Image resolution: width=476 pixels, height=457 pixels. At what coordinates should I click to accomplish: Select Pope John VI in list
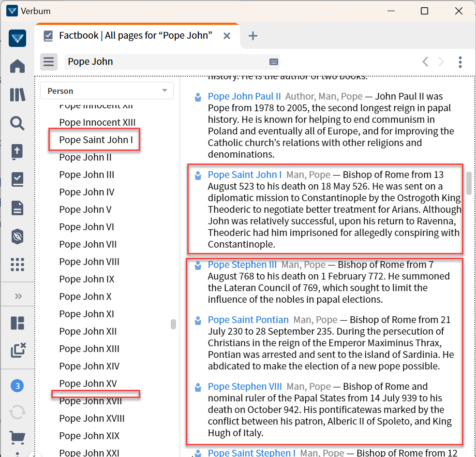pyautogui.click(x=87, y=227)
